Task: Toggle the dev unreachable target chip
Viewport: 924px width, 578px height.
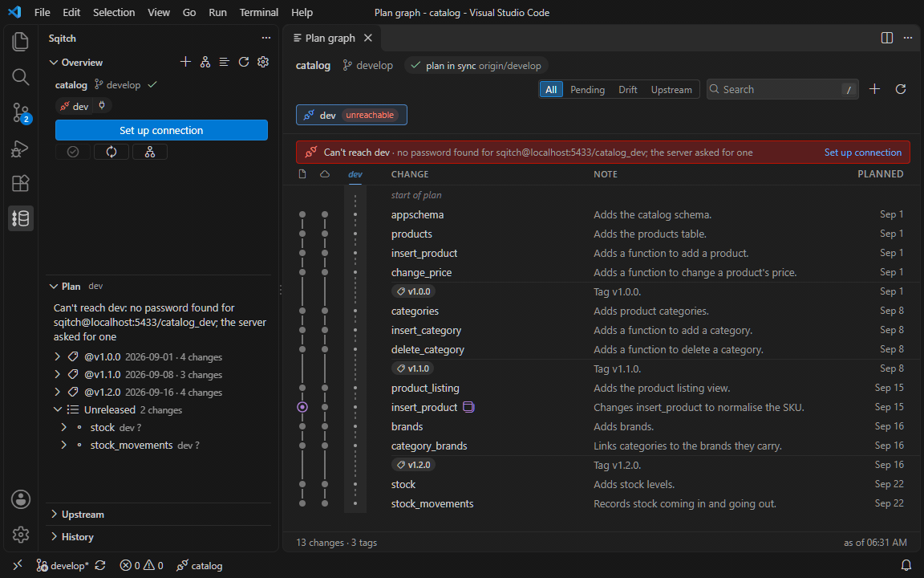Action: pyautogui.click(x=351, y=115)
